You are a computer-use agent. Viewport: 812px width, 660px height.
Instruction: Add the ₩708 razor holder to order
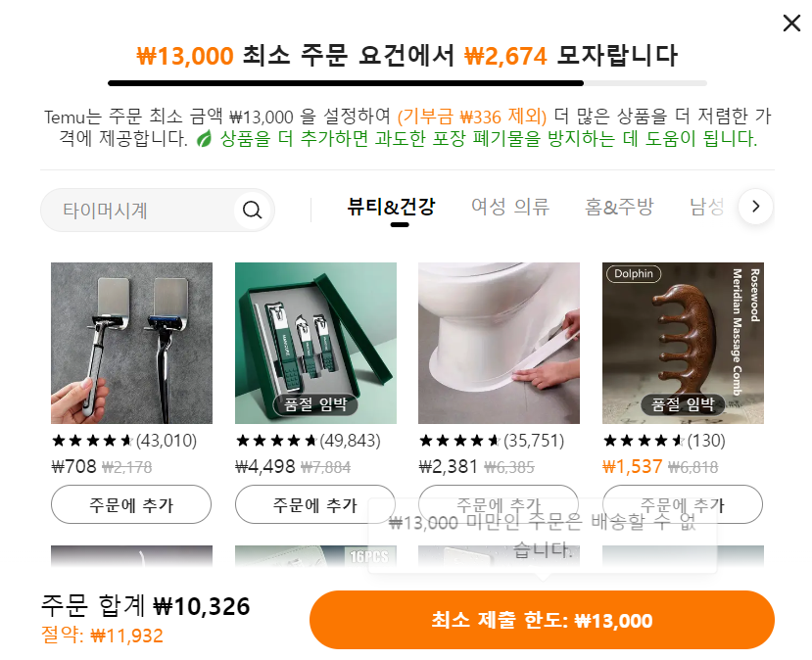click(x=131, y=504)
